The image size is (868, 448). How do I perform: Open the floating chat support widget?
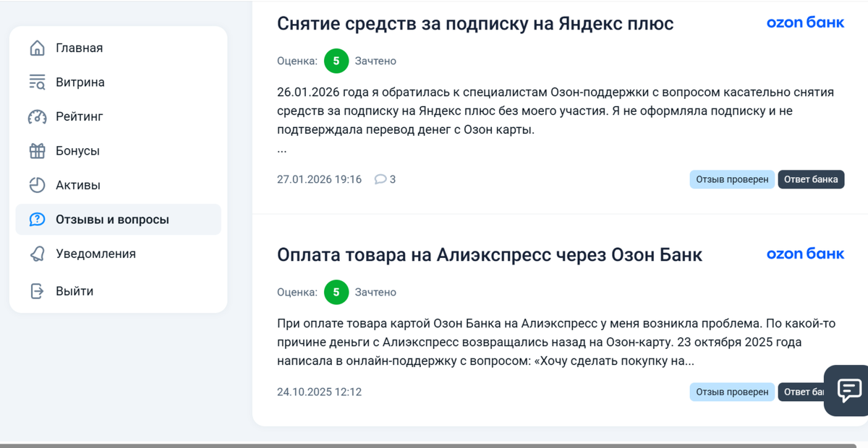click(847, 390)
